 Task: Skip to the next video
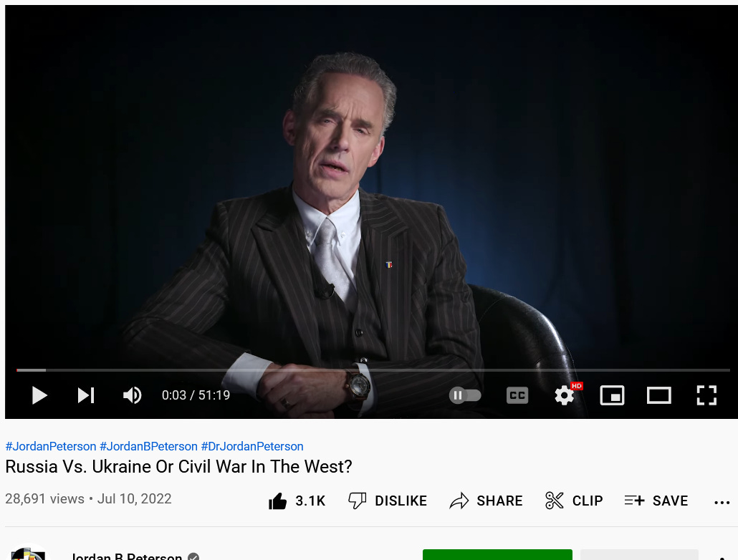(86, 395)
